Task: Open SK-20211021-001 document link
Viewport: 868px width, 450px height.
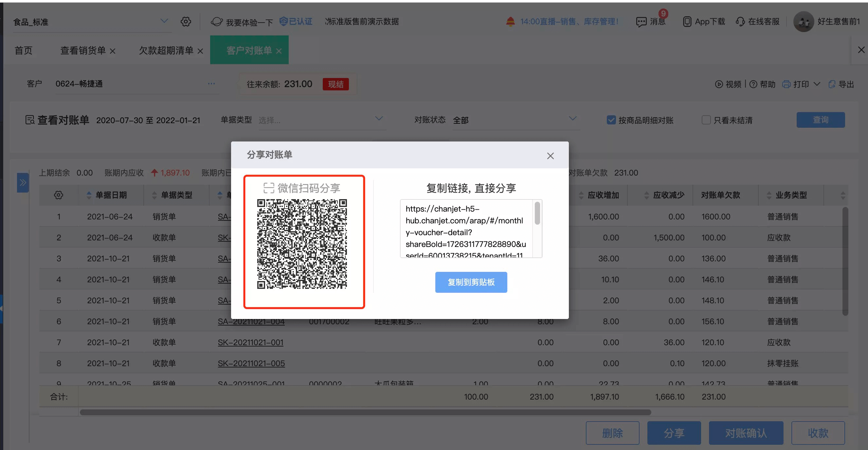Action: [250, 342]
